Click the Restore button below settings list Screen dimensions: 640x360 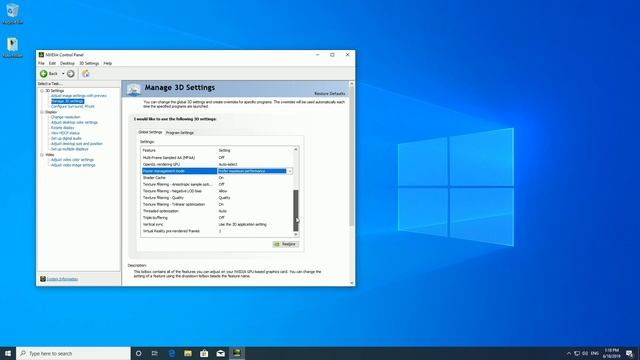286,244
